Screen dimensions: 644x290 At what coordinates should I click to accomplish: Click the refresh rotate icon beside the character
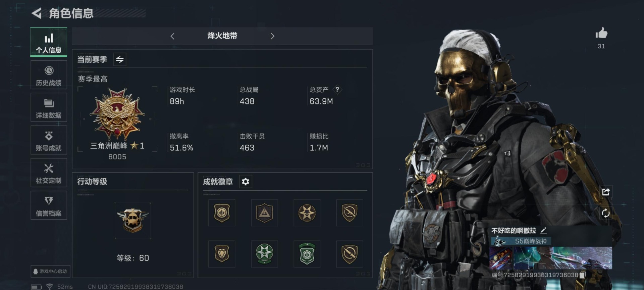pos(606,213)
